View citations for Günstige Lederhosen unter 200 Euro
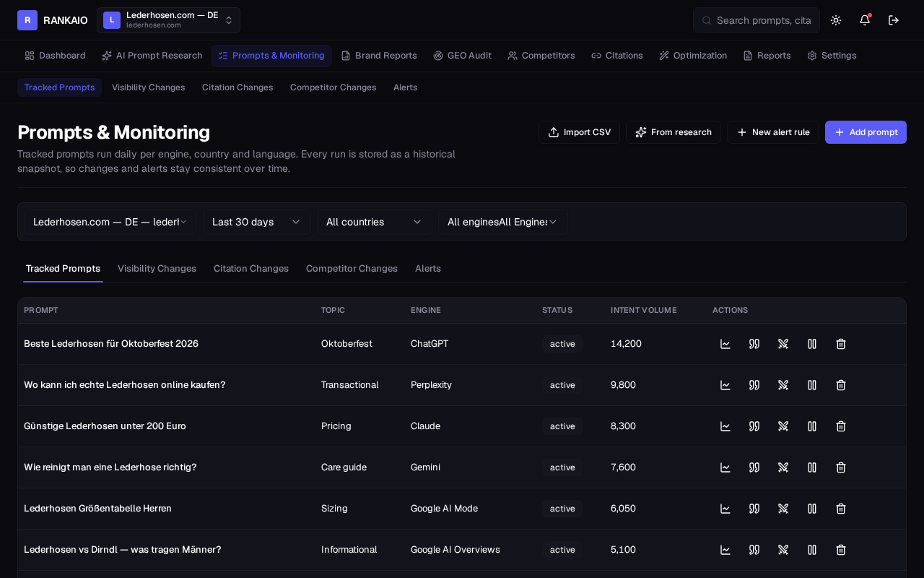The height and width of the screenshot is (578, 924). pyautogui.click(x=754, y=426)
